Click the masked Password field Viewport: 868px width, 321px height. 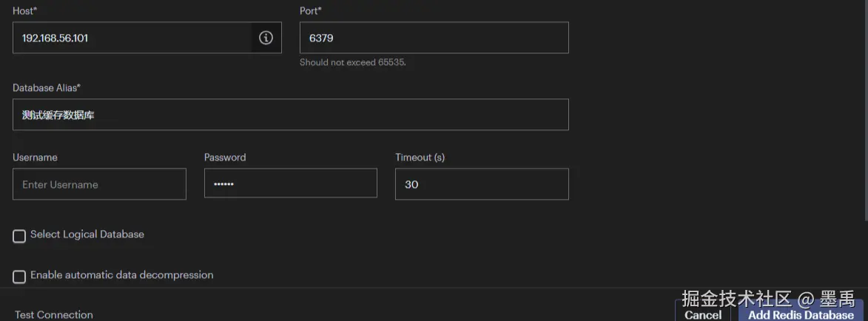pyautogui.click(x=290, y=183)
